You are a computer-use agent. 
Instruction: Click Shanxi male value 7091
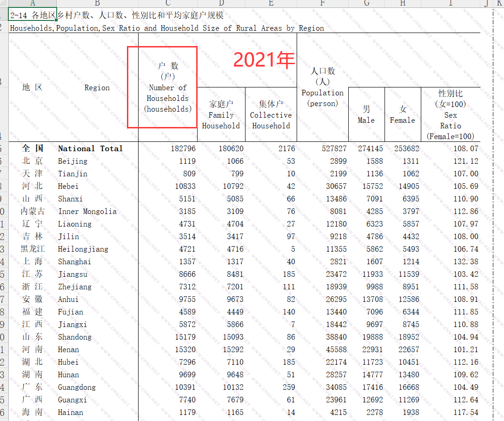375,199
